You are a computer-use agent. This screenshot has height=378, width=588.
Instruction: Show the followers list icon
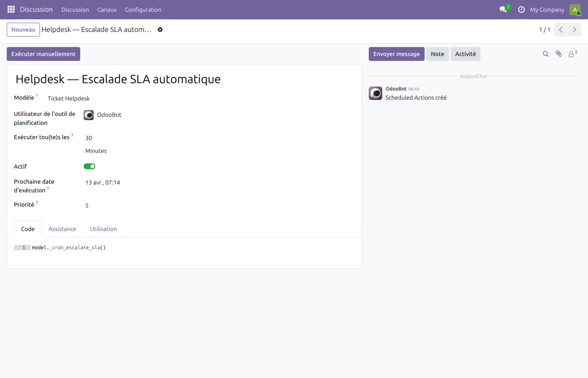[572, 54]
